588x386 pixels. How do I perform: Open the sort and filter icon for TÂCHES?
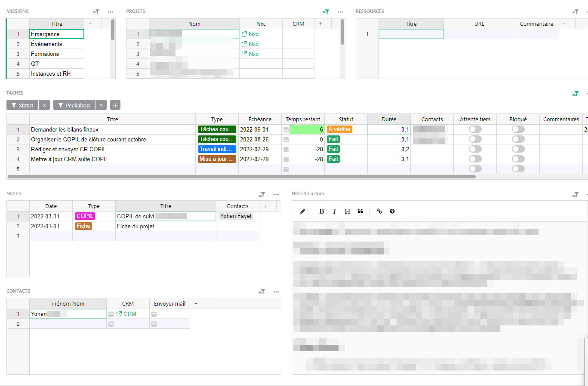point(575,93)
